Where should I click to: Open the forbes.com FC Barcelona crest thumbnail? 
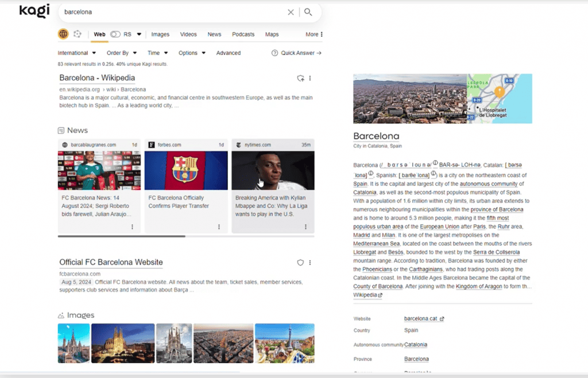[x=186, y=170]
